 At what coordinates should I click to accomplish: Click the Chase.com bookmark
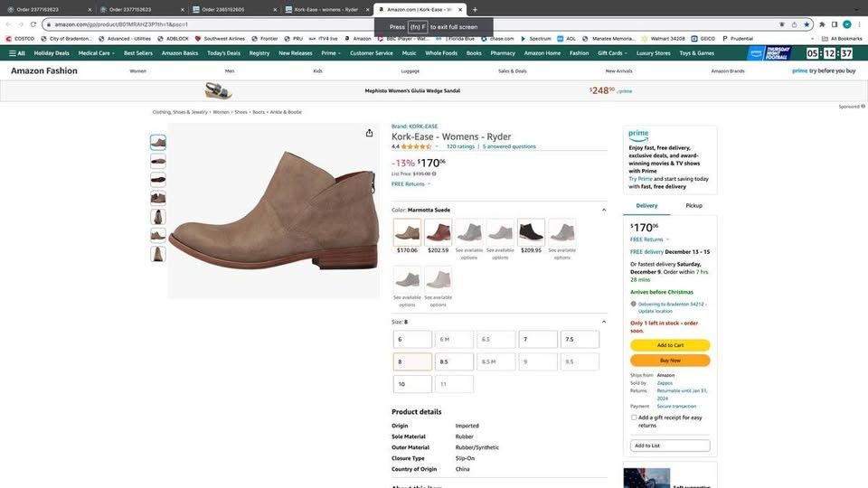point(498,39)
